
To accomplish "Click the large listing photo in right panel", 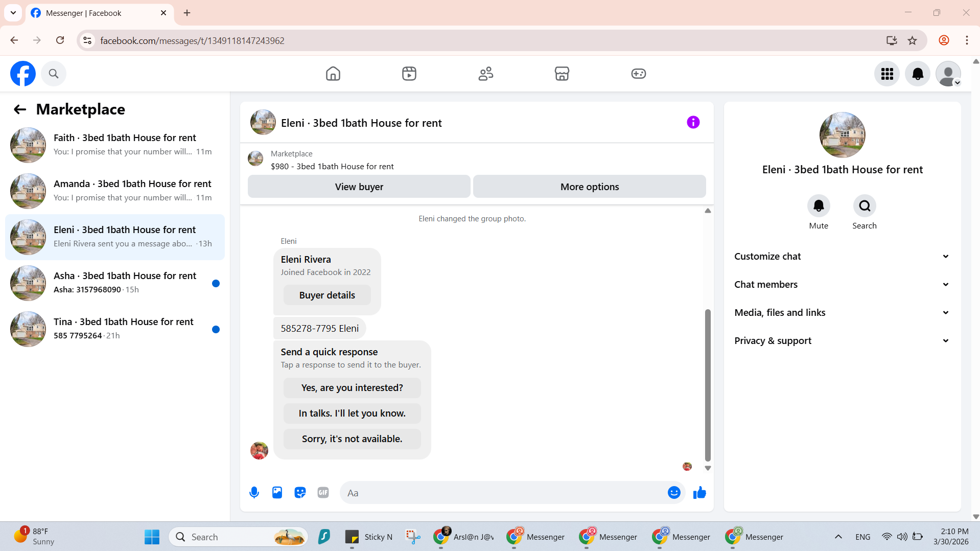I will coord(842,135).
